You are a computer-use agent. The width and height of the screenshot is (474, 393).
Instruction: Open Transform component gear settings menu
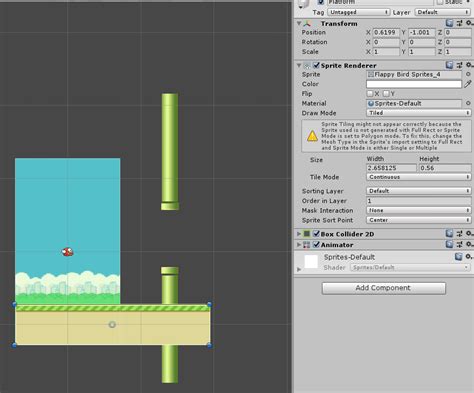[x=469, y=23]
